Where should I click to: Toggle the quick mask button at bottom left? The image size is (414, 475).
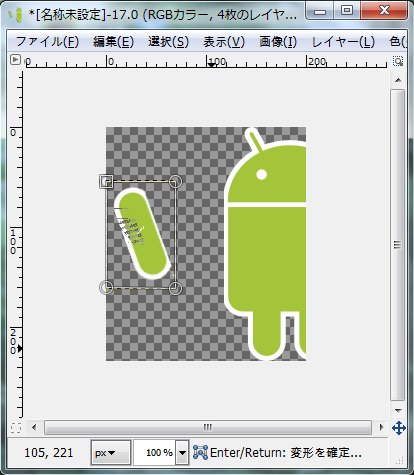[x=16, y=428]
